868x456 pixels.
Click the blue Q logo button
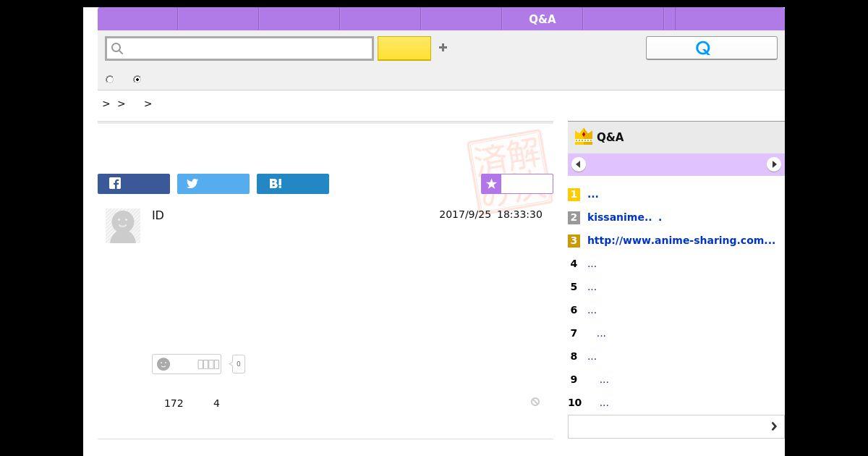pyautogui.click(x=712, y=48)
